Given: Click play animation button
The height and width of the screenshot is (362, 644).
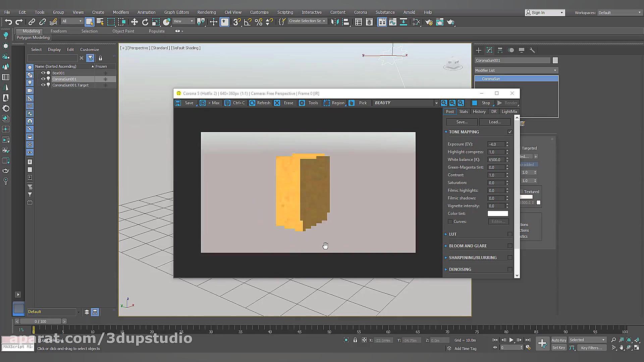Looking at the screenshot, I should click(511, 340).
